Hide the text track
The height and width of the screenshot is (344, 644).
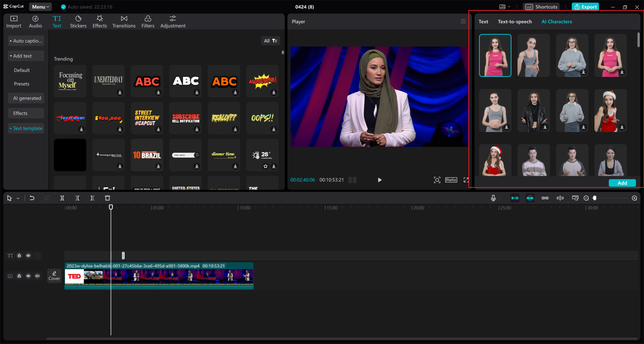(28, 255)
